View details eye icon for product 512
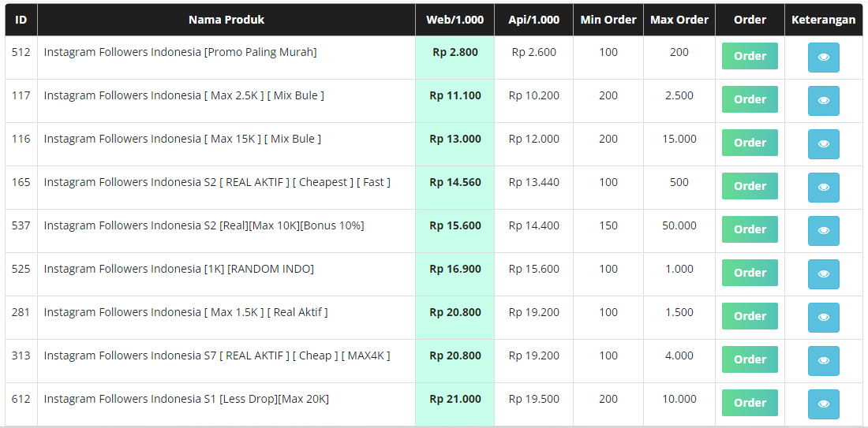868x428 pixels. pos(823,57)
